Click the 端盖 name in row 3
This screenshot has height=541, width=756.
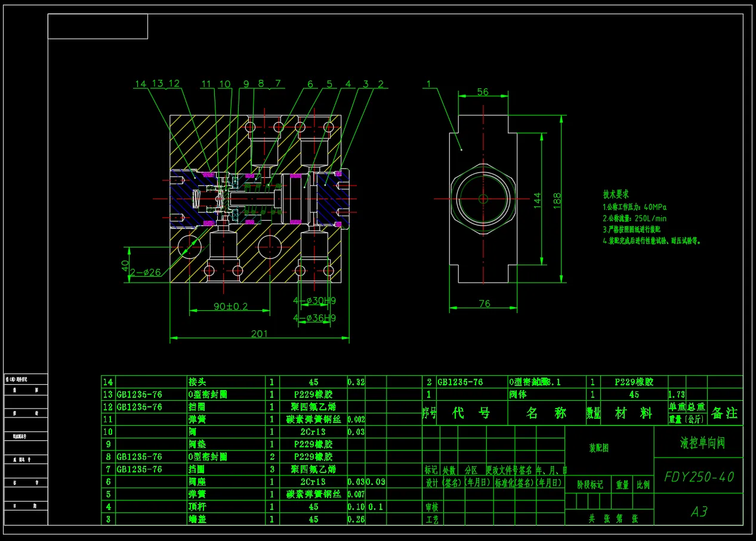(197, 519)
